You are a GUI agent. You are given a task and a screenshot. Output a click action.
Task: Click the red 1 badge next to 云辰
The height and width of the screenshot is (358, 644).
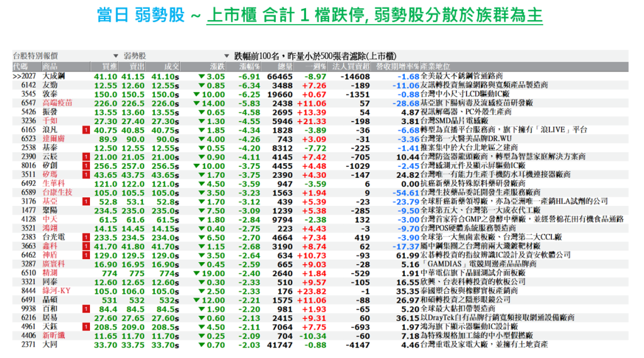[85, 156]
